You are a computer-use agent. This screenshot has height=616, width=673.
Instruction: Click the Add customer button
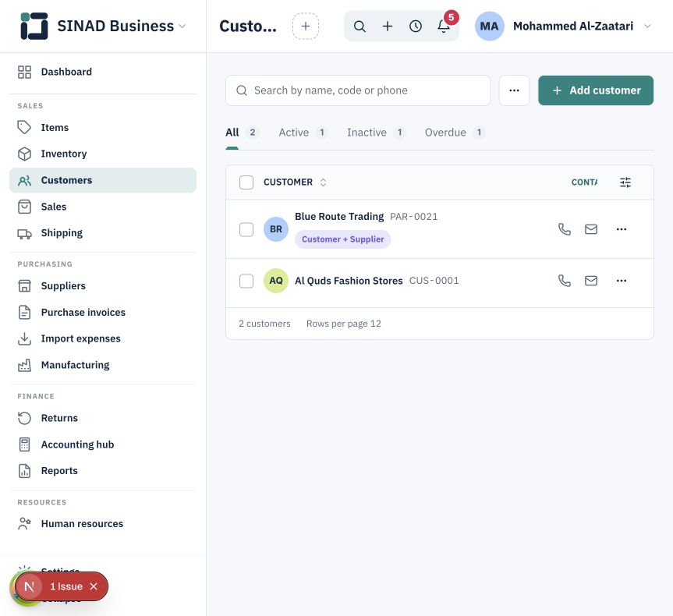click(596, 90)
